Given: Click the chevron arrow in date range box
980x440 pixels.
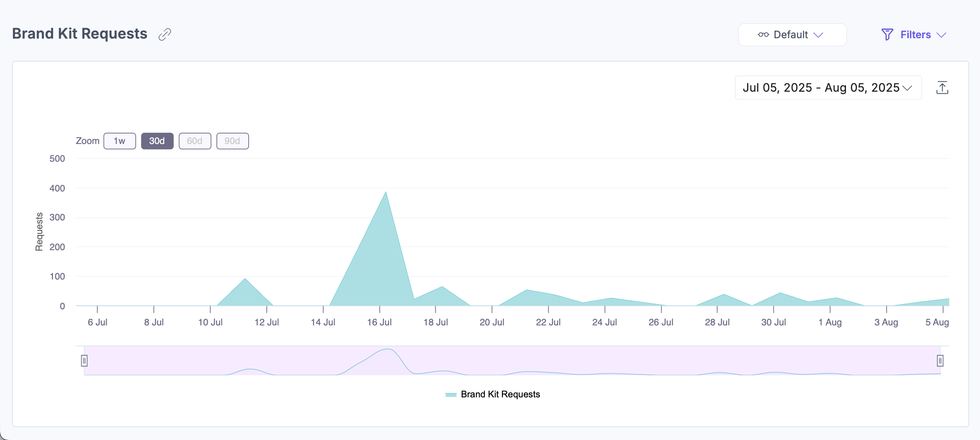Looking at the screenshot, I should pos(907,88).
